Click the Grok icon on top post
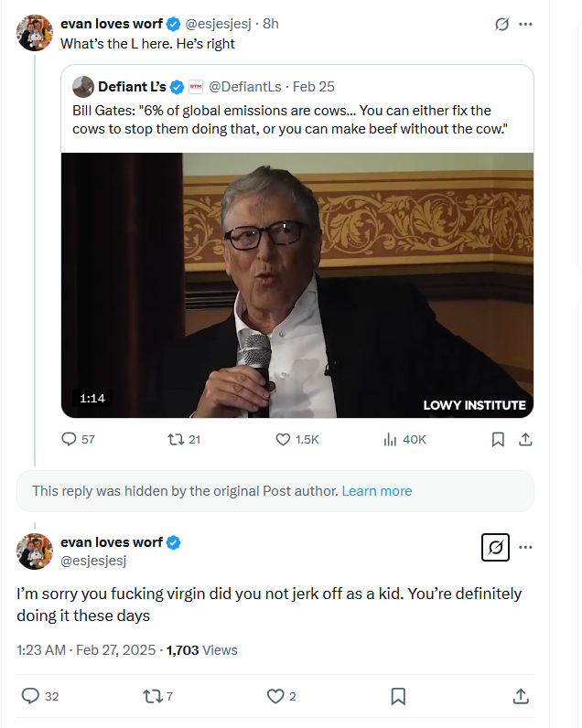Image resolution: width=582 pixels, height=728 pixels. 501,25
